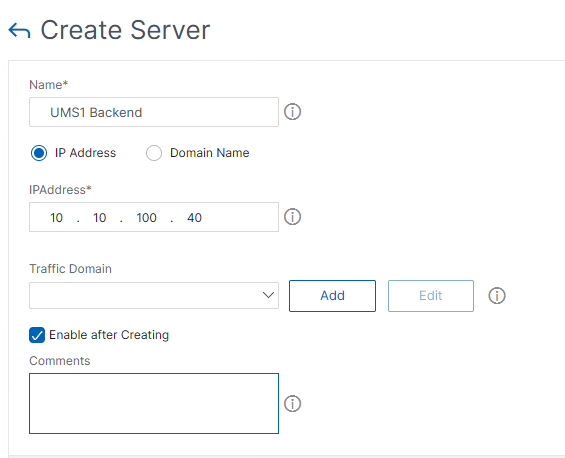Viewport: 565px width, 458px height.
Task: Open info icon next to Name field
Action: [292, 112]
